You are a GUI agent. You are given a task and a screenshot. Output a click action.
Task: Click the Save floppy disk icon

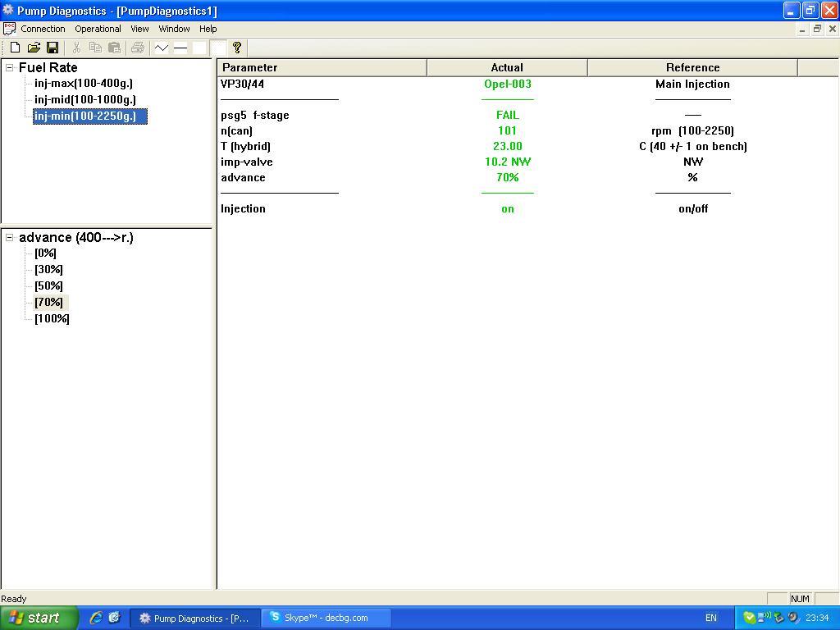(x=52, y=48)
